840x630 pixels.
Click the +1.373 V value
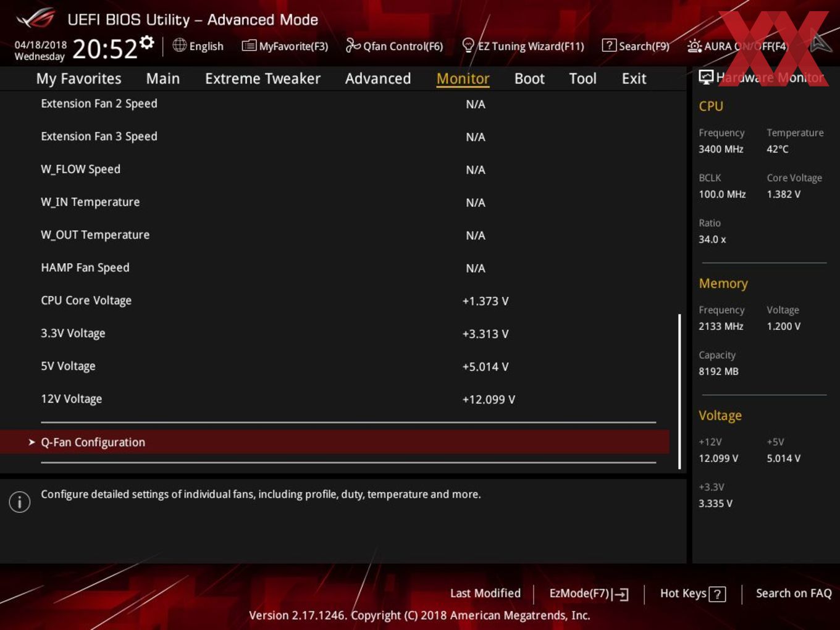(485, 301)
